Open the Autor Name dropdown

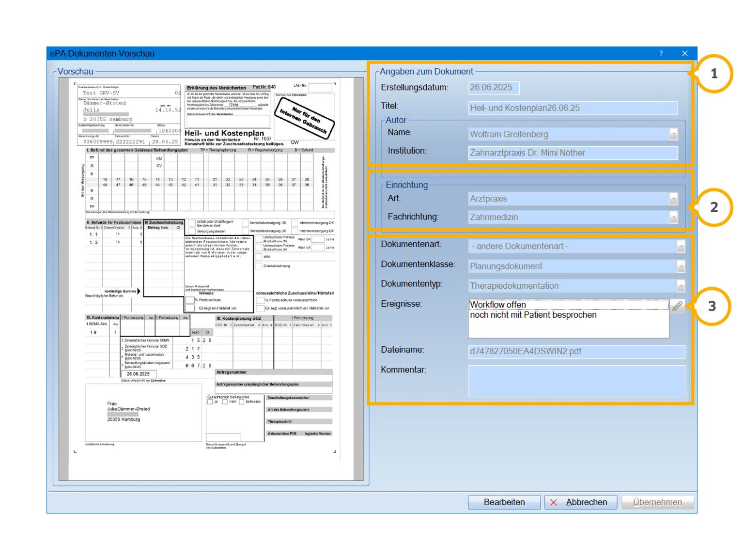click(673, 134)
